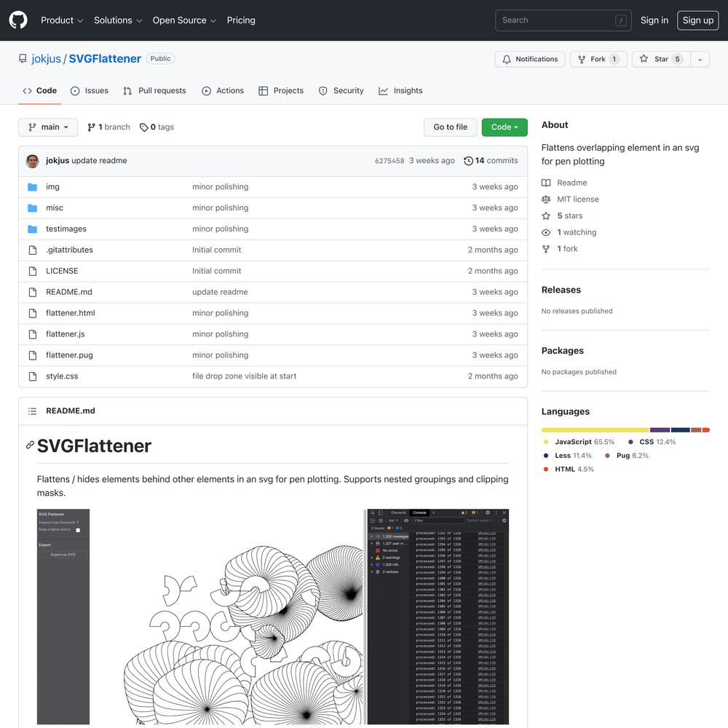
Task: Open the 'update readme' commit message in README.md row
Action: click(x=220, y=292)
